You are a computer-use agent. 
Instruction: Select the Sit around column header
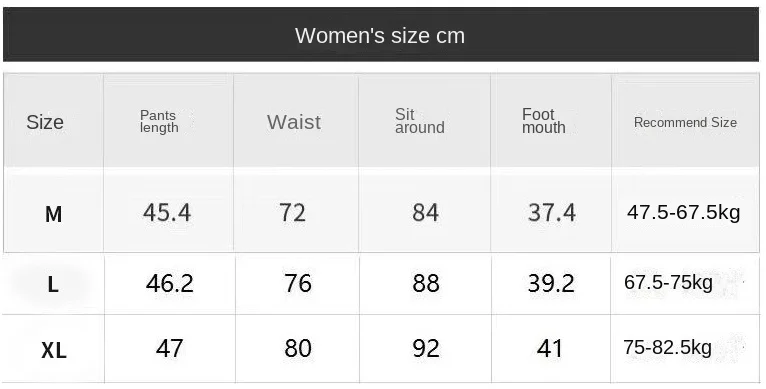pyautogui.click(x=420, y=121)
